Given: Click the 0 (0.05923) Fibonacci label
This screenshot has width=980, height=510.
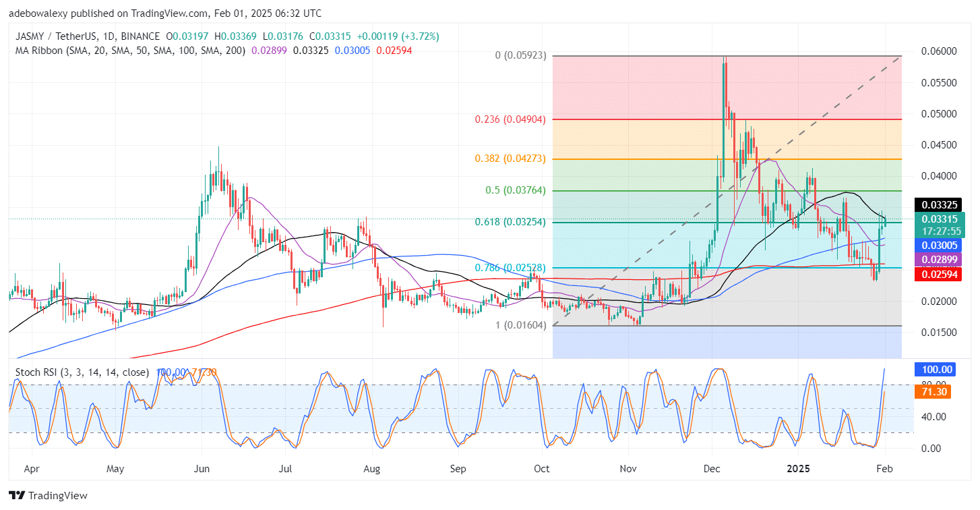Looking at the screenshot, I should pyautogui.click(x=520, y=56).
